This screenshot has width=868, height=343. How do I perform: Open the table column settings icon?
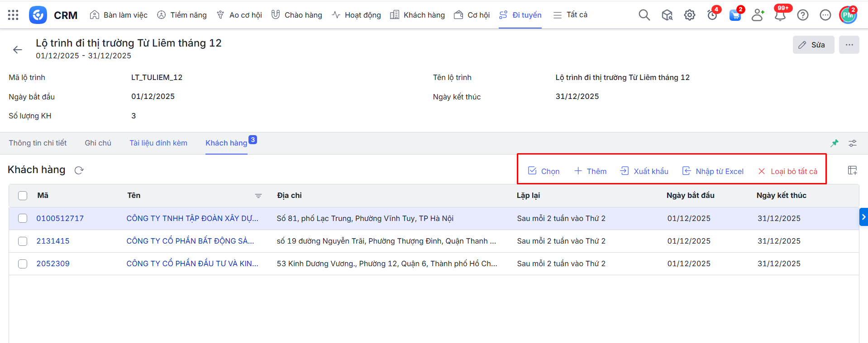tap(852, 170)
